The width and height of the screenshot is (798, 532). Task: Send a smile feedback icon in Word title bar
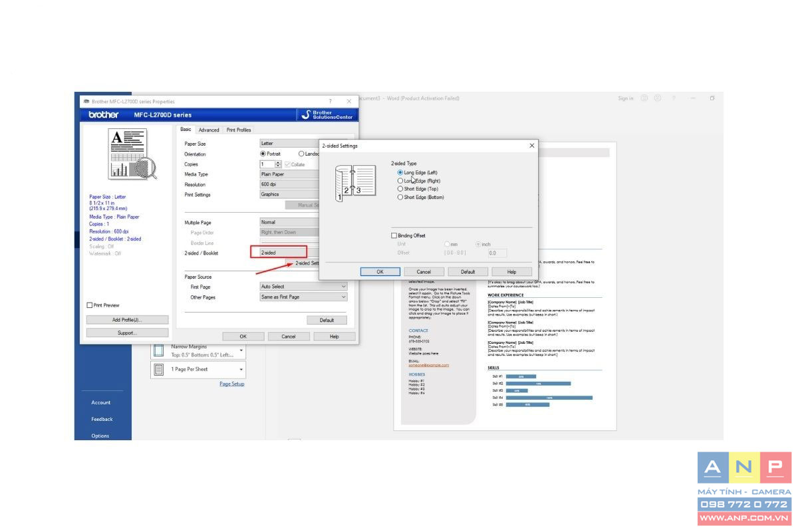pos(644,98)
